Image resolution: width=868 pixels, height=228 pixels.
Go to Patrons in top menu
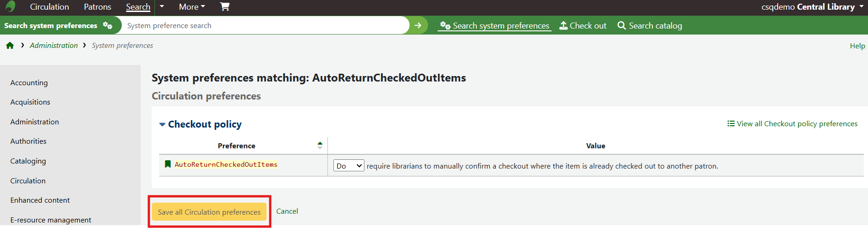coord(97,7)
